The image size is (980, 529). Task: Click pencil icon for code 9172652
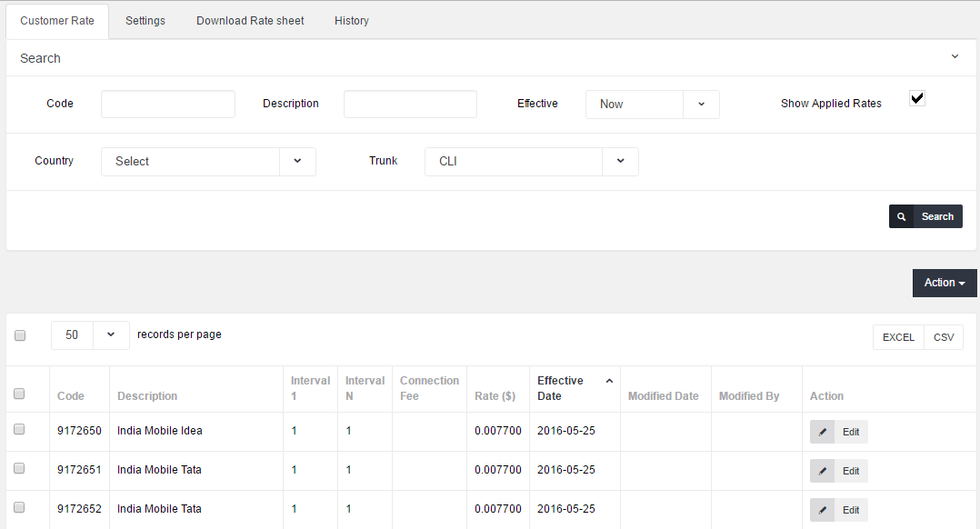coord(822,510)
